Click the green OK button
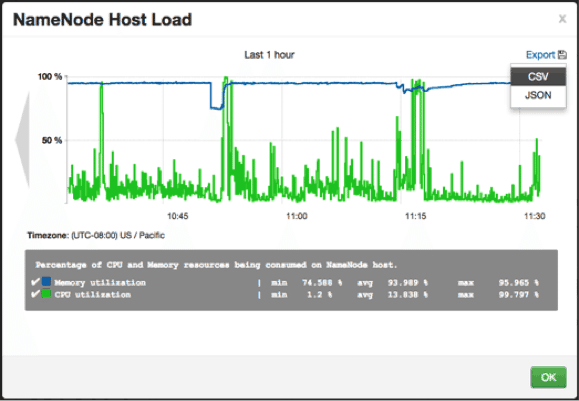 [x=548, y=377]
